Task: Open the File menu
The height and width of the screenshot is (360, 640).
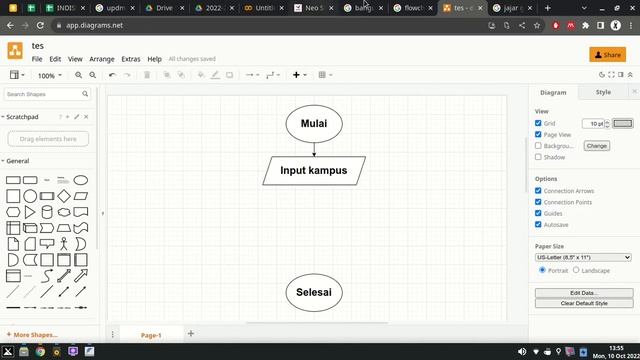Action: coord(37,59)
